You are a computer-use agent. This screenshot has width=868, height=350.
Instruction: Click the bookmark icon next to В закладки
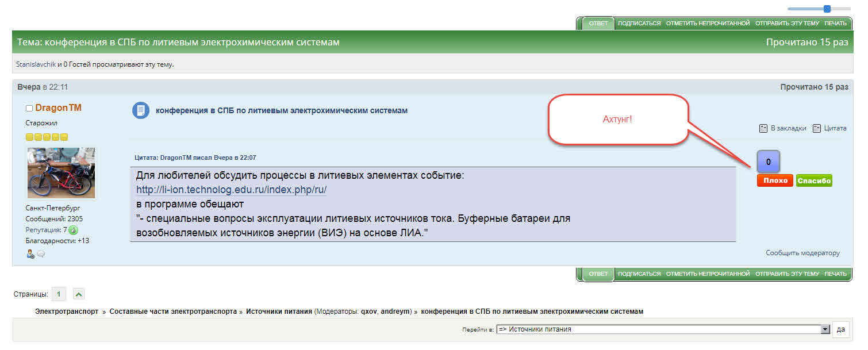tap(763, 128)
